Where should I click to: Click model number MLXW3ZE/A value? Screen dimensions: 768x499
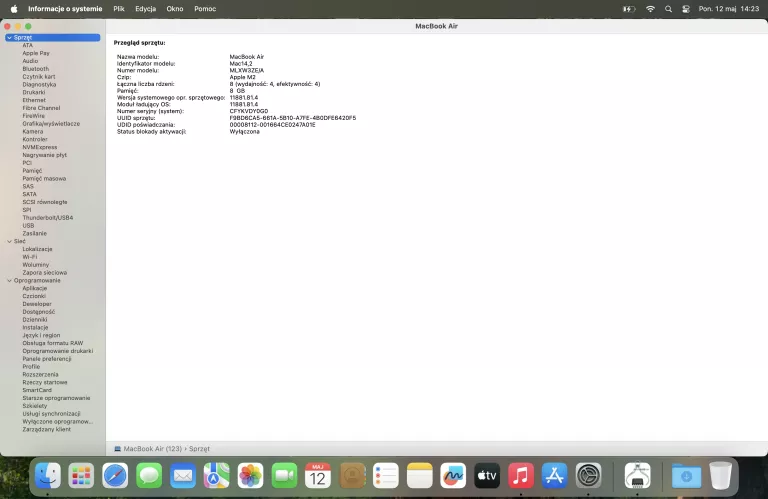tap(247, 70)
